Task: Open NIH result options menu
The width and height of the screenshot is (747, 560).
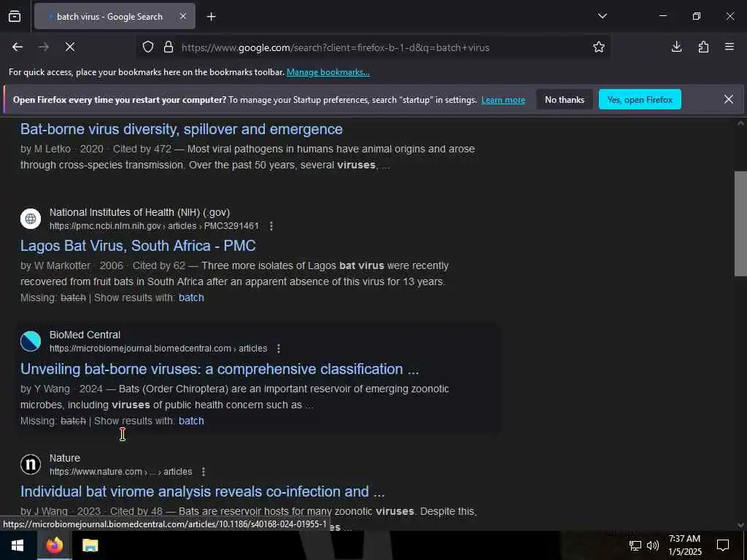Action: pyautogui.click(x=271, y=226)
